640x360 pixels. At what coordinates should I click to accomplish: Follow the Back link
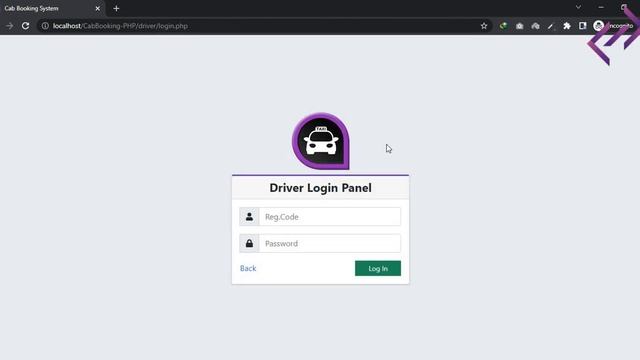248,268
